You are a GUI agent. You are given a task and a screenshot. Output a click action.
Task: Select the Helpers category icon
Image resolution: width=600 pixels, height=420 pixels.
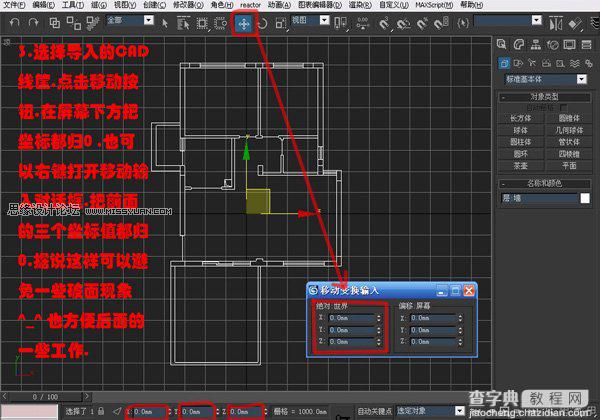561,63
